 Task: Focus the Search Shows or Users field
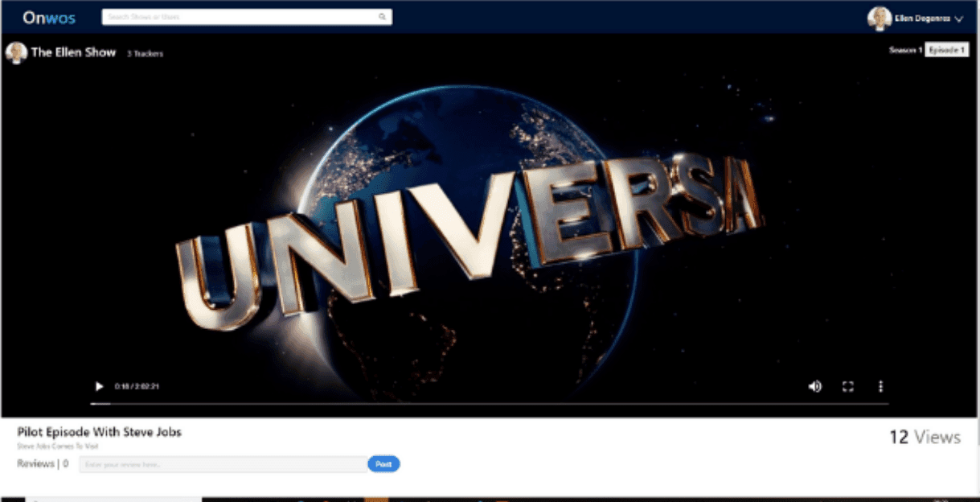[247, 17]
